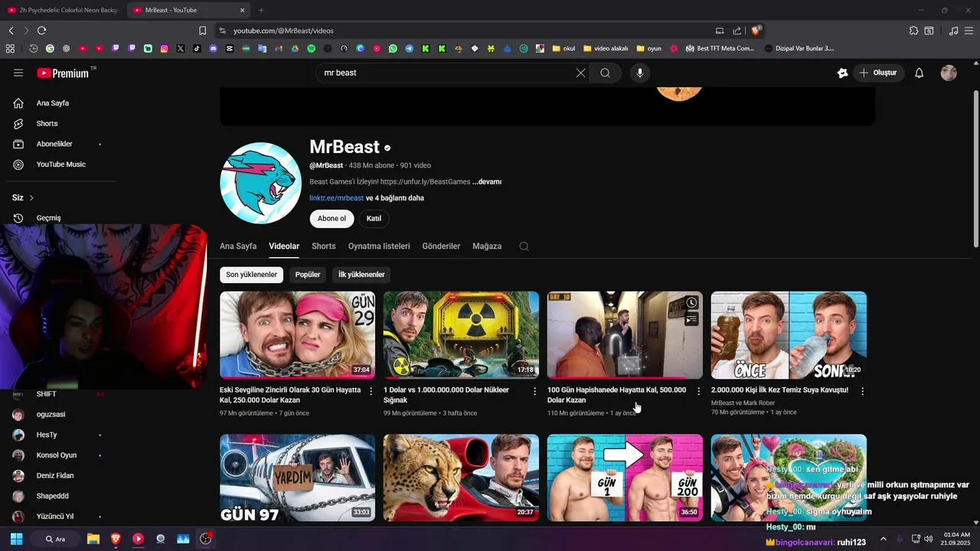Show hidden system tray icons chevron

click(x=883, y=539)
